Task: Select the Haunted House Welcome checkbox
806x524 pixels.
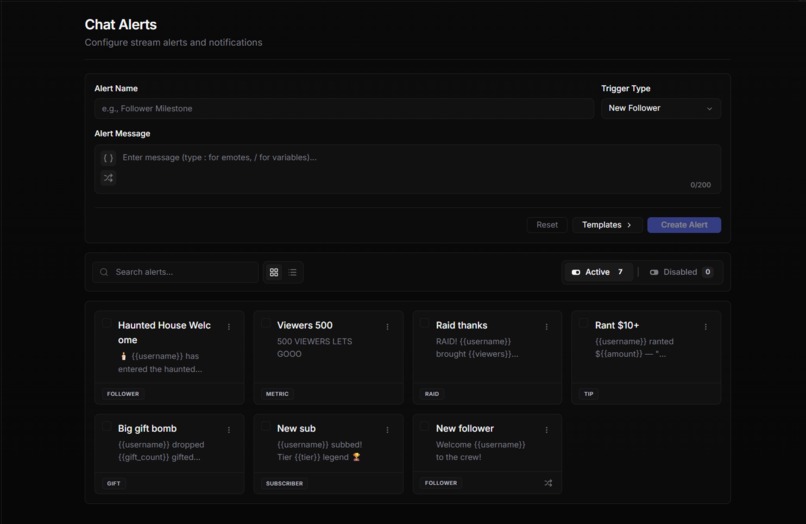Action: click(106, 323)
